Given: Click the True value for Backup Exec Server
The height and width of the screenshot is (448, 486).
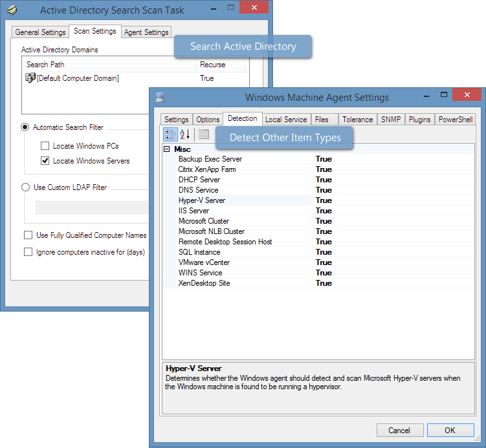Looking at the screenshot, I should click(x=324, y=159).
